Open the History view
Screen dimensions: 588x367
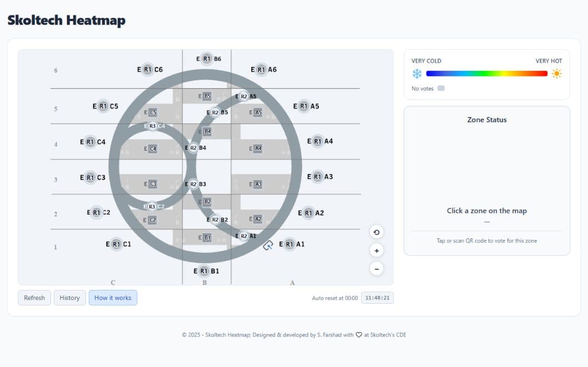[x=70, y=298]
